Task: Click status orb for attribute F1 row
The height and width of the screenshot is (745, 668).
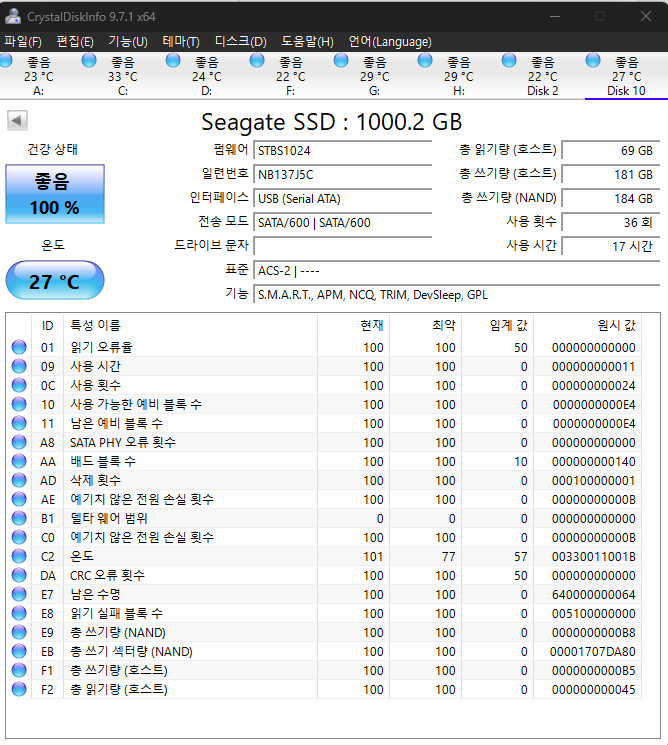Action: [19, 670]
